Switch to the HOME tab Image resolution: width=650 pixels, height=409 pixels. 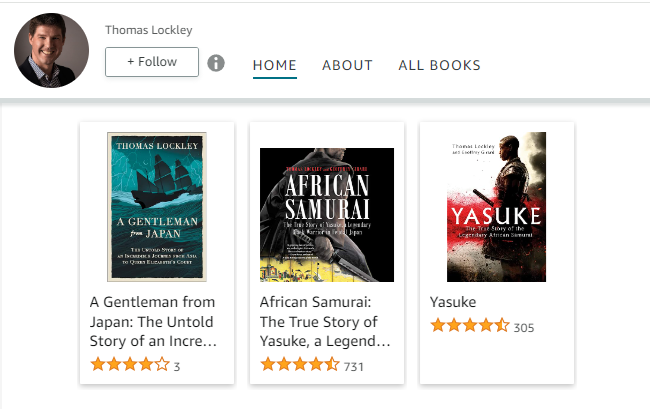[x=274, y=66]
